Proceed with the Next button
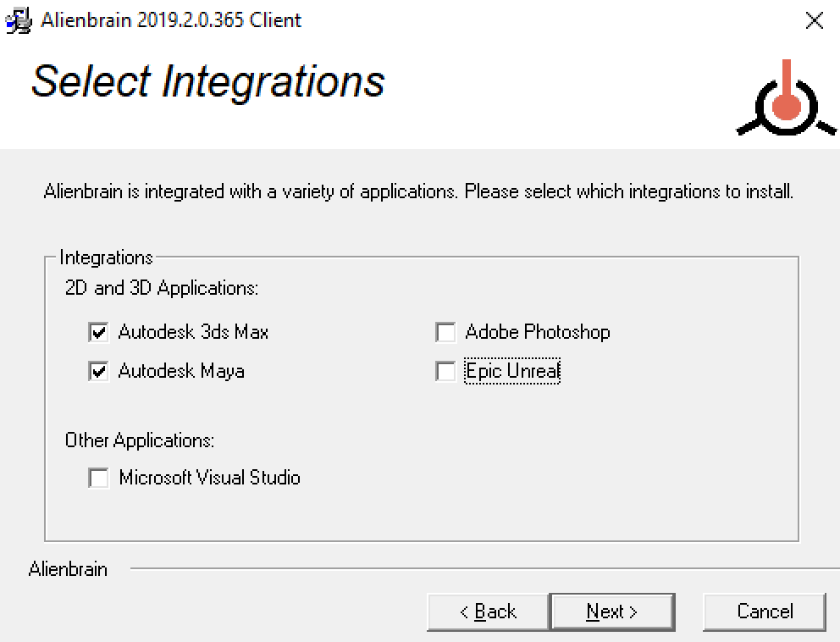 [611, 612]
